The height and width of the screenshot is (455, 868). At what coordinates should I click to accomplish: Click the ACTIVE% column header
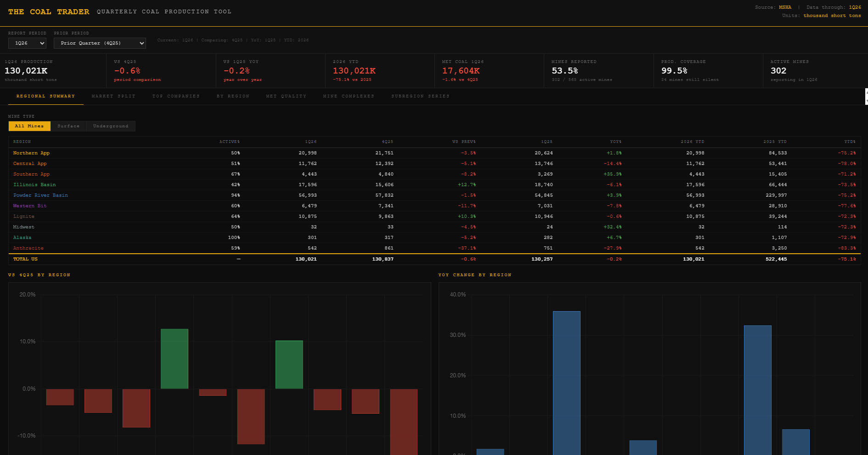pos(230,142)
